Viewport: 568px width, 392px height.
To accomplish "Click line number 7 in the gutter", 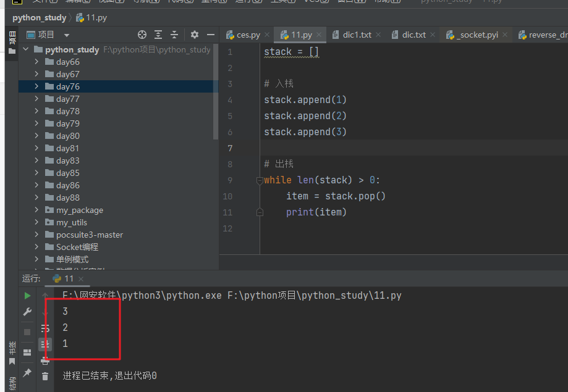I will click(x=230, y=148).
